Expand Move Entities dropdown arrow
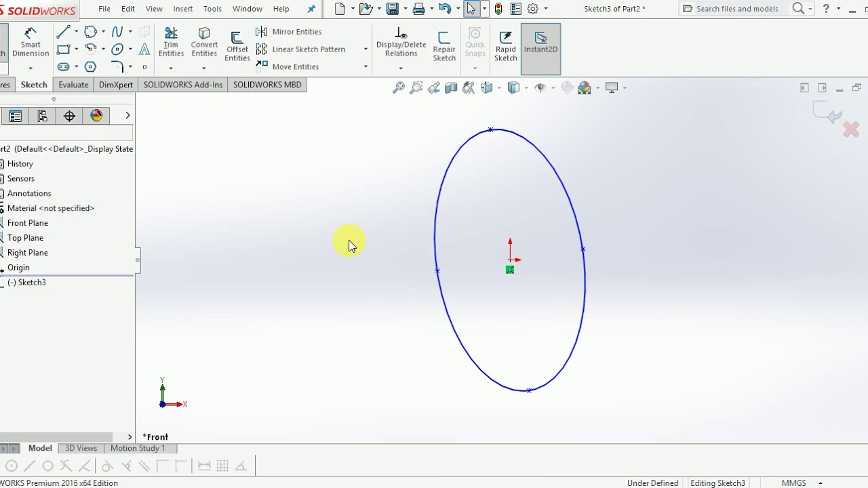Screen dimensions: 868x488 click(x=366, y=66)
